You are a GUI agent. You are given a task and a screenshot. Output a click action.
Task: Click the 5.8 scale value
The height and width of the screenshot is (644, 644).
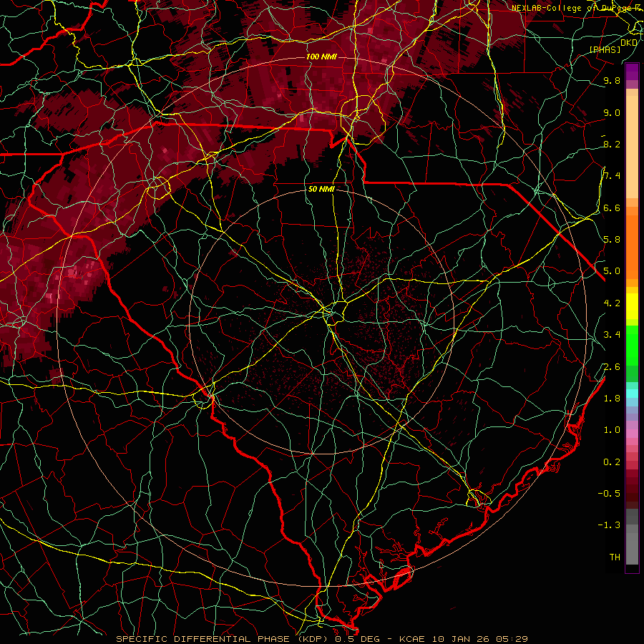(x=612, y=240)
